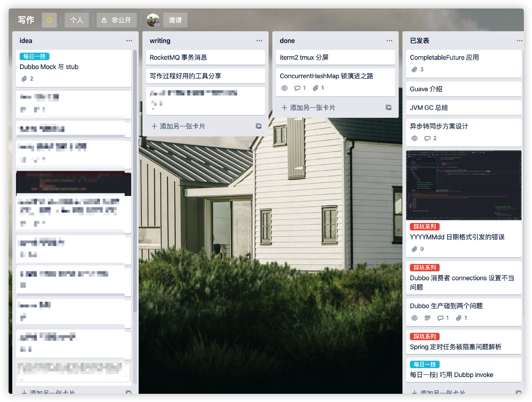This screenshot has height=402, width=532.
Task: Open the JVM GC 总结 card
Action: pos(464,108)
